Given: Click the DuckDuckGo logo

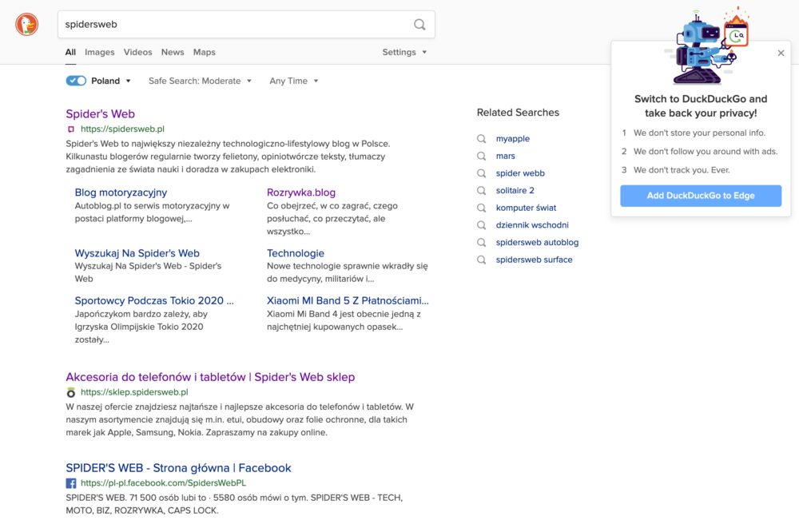Looking at the screenshot, I should point(26,25).
